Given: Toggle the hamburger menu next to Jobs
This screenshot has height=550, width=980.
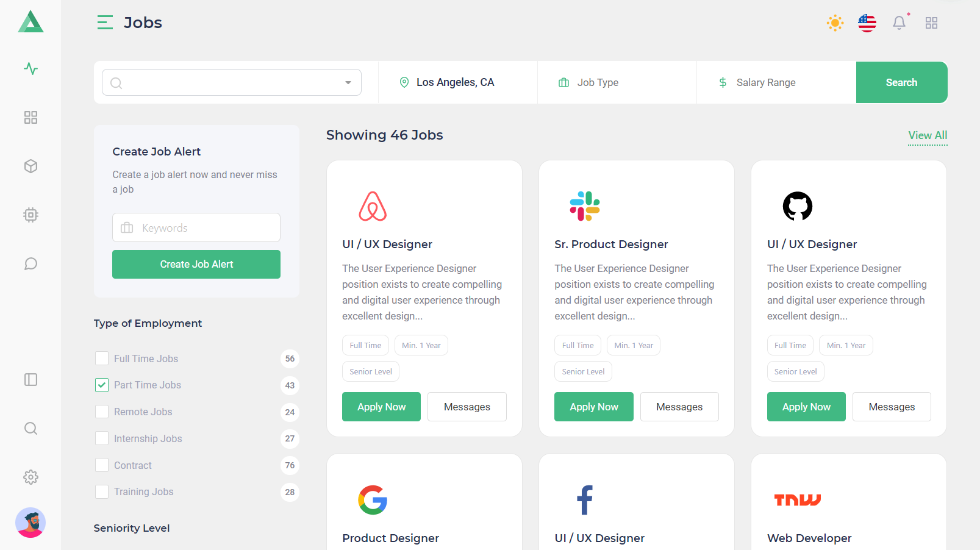Looking at the screenshot, I should coord(105,23).
